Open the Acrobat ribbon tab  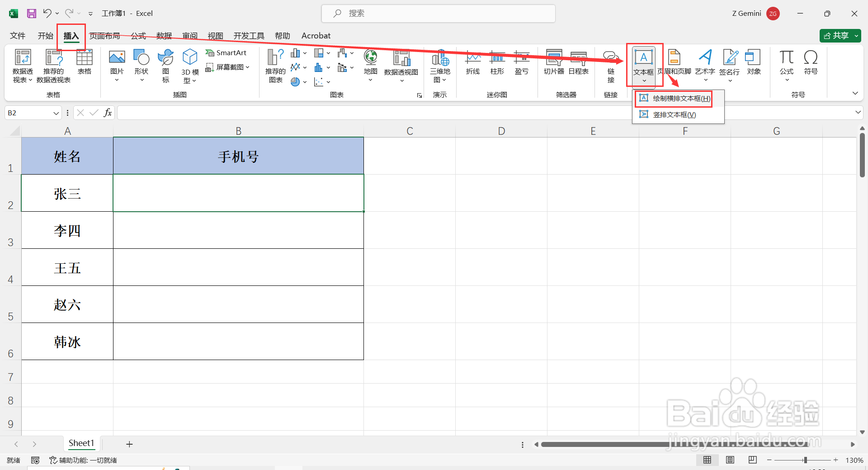tap(316, 35)
